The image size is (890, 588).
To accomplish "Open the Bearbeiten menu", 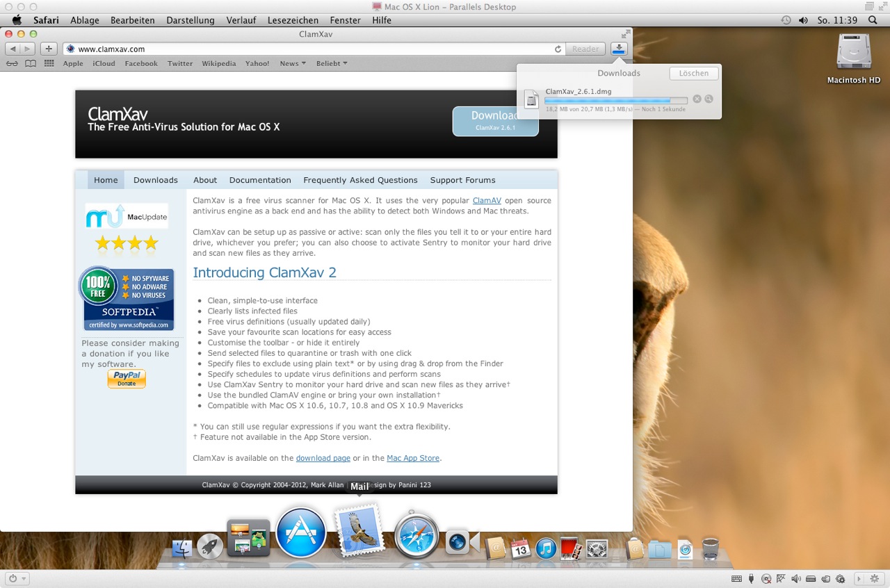I will [132, 20].
